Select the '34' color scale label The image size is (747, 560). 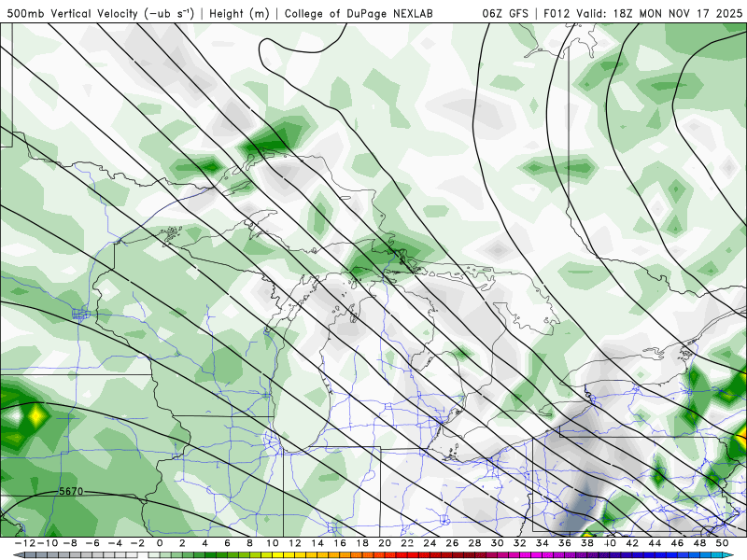[x=543, y=543]
